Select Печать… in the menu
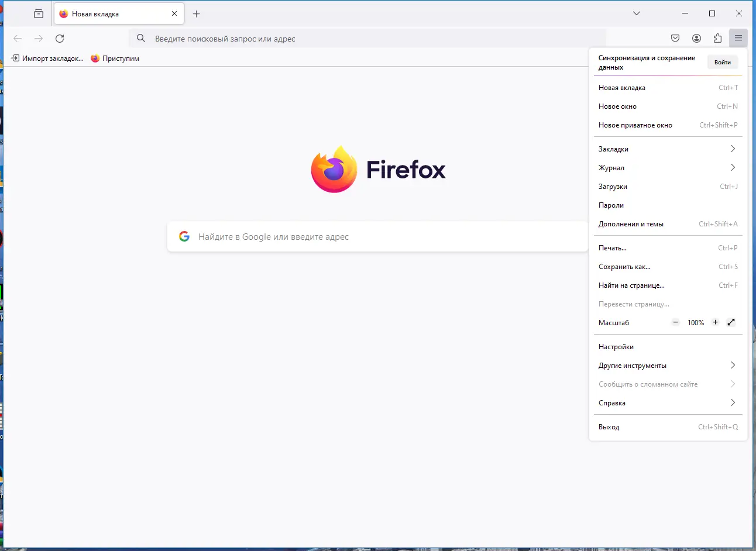Screen dimensions: 756x551 pyautogui.click(x=668, y=248)
